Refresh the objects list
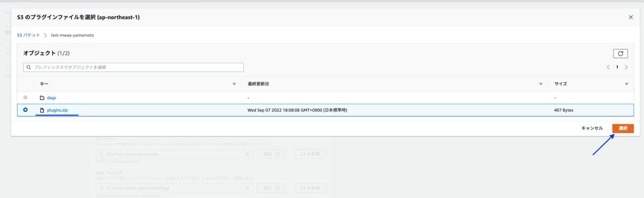This screenshot has height=198, width=644. pos(620,53)
